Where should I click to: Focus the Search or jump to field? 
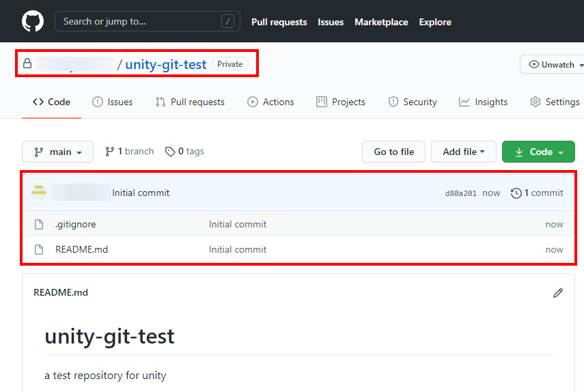(x=148, y=21)
